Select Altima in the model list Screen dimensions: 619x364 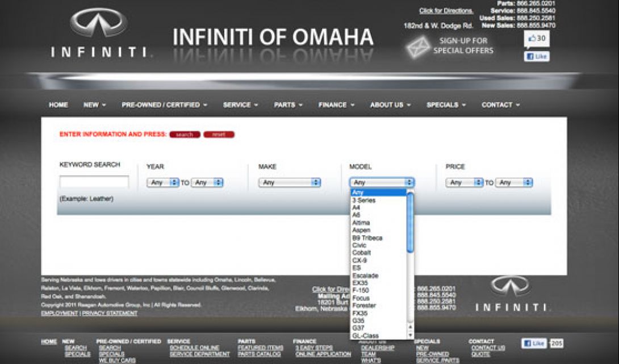click(x=378, y=223)
